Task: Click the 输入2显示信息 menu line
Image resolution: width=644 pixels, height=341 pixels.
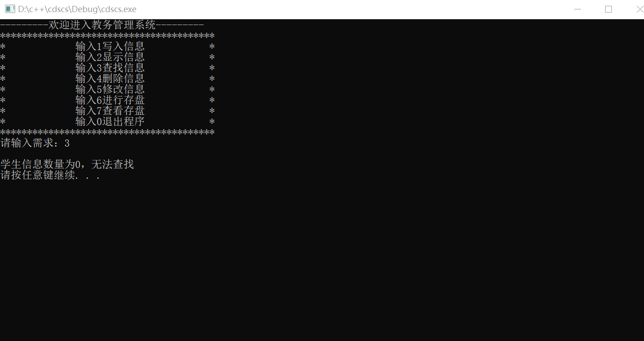Action: coord(110,57)
